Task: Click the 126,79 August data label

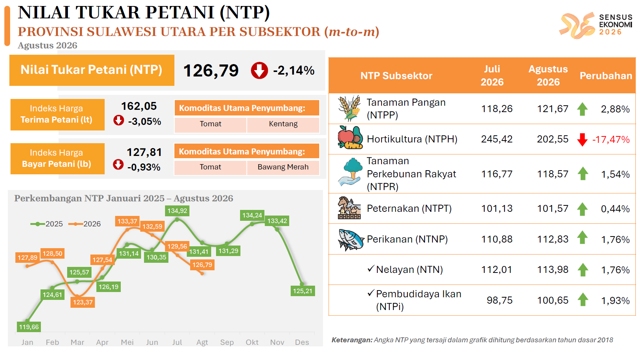Action: point(202,265)
